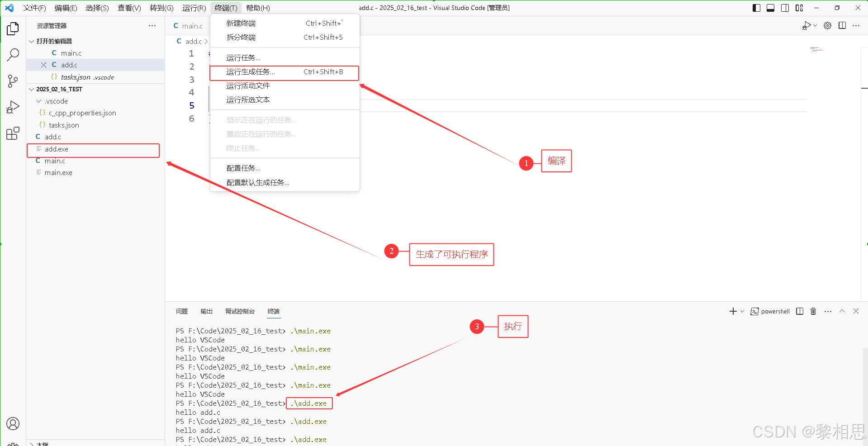Screen dimensions: 868x446
Task: Open tasks.json in open editors list
Action: pyautogui.click(x=95, y=77)
